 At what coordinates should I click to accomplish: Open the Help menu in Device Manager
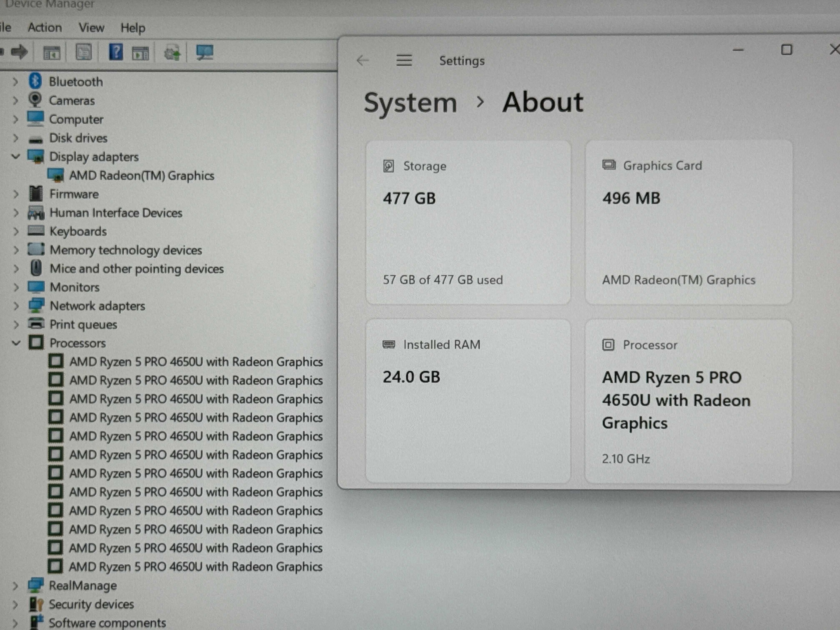[133, 28]
